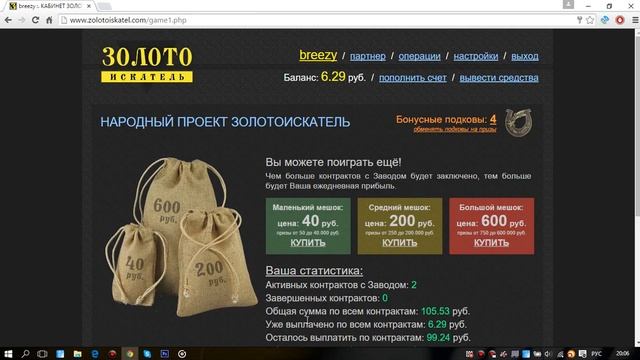Open the Chrome hamburger menu
The image size is (640, 360).
[x=635, y=20]
